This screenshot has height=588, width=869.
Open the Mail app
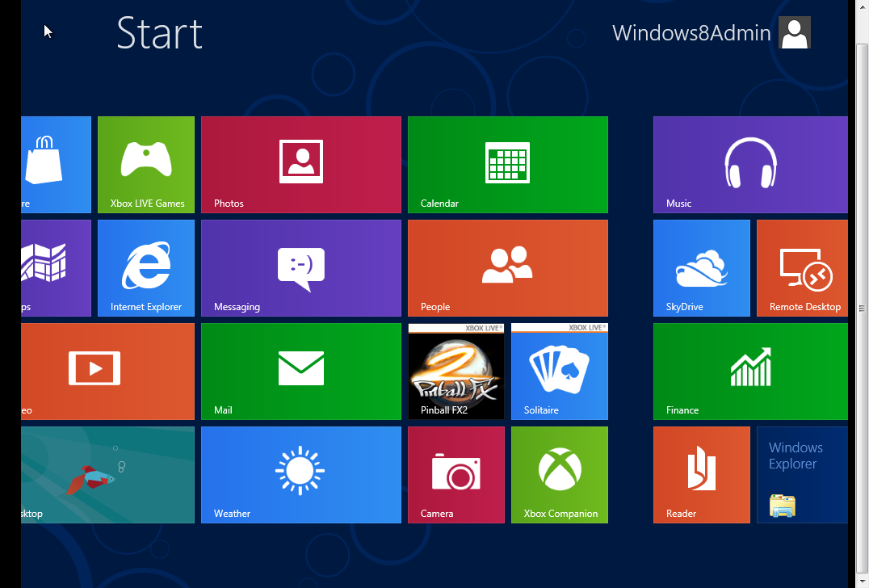pyautogui.click(x=300, y=372)
